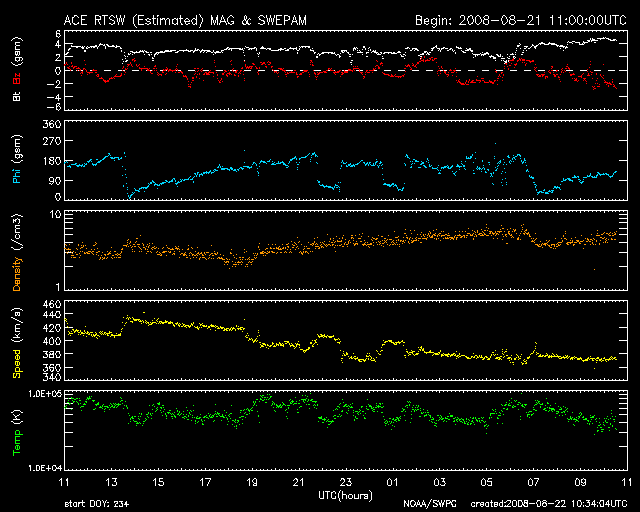Viewport: 640px width, 512px height.
Task: Click the "360" tick on the Phi axis
Action: click(x=52, y=124)
